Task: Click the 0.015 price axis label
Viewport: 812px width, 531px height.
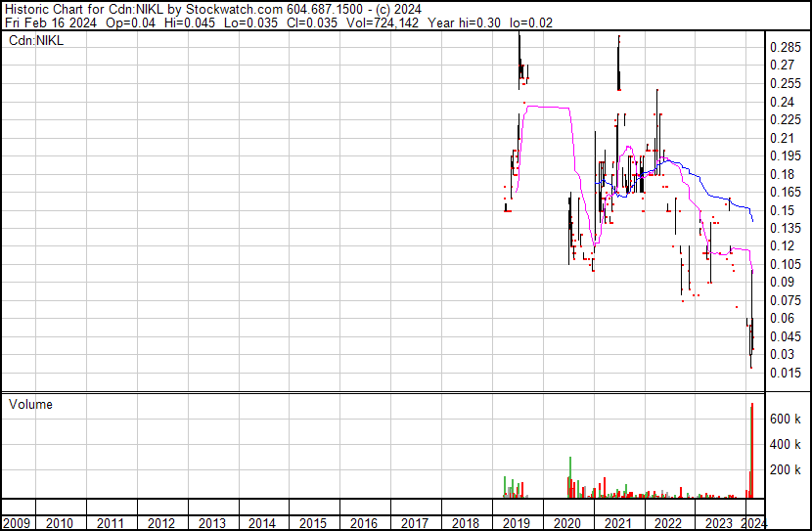Action: 785,373
